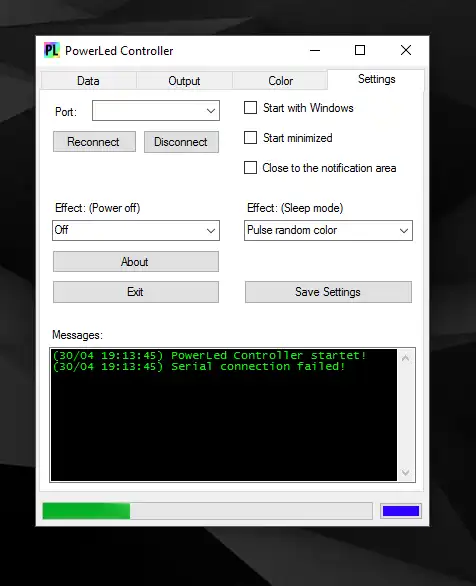Click the 'Effect: (Sleep mode)' label
476x586 pixels.
[x=295, y=208]
